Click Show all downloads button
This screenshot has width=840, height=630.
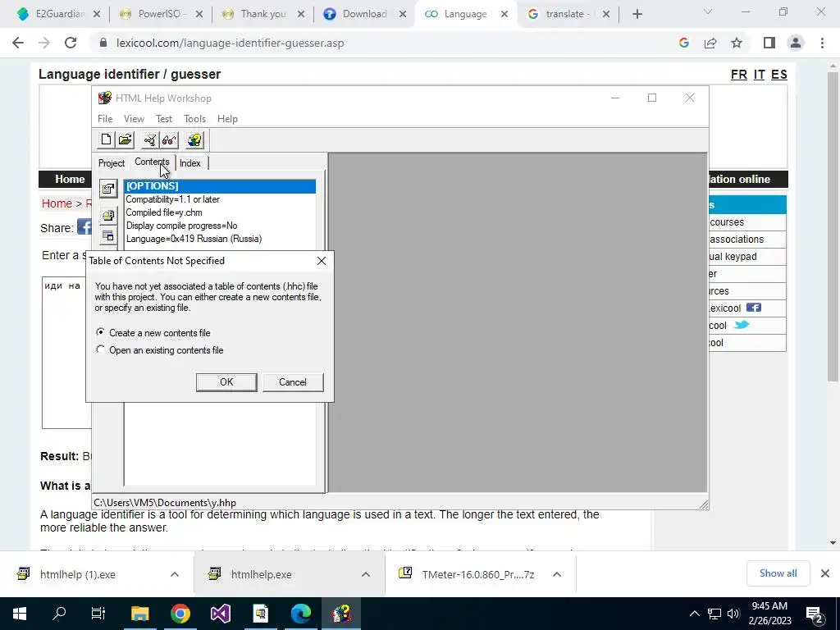point(778,573)
